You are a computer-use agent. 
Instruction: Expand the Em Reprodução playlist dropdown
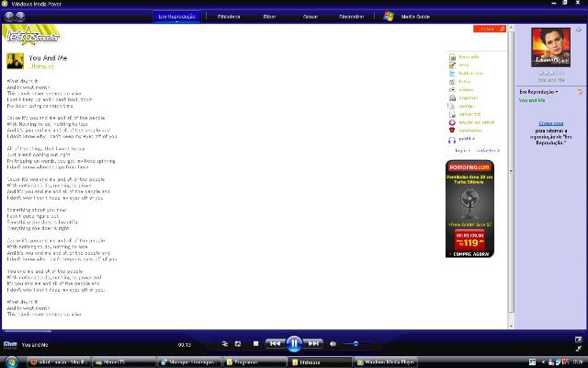pos(539,92)
